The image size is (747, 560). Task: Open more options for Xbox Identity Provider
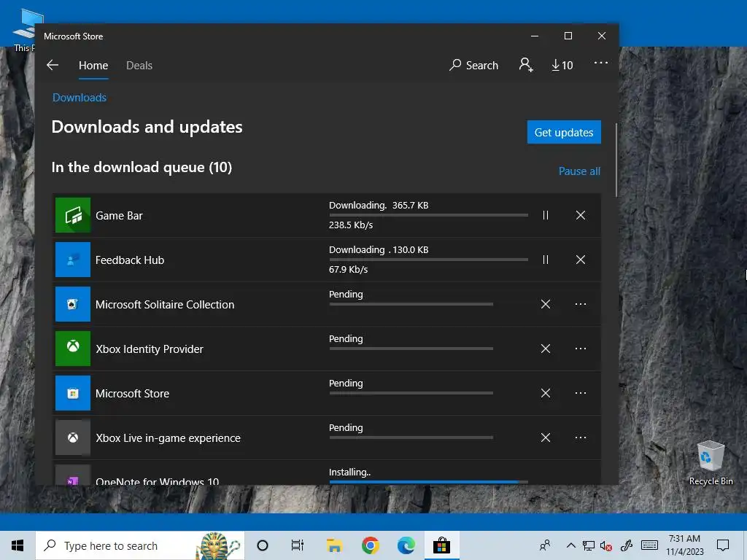tap(580, 349)
